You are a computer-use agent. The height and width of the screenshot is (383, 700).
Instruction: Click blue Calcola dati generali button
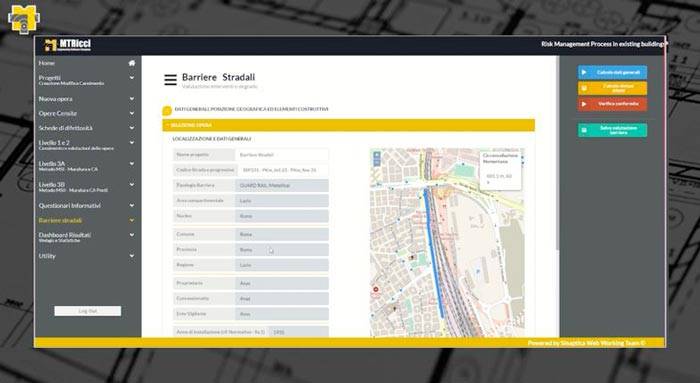click(x=612, y=72)
